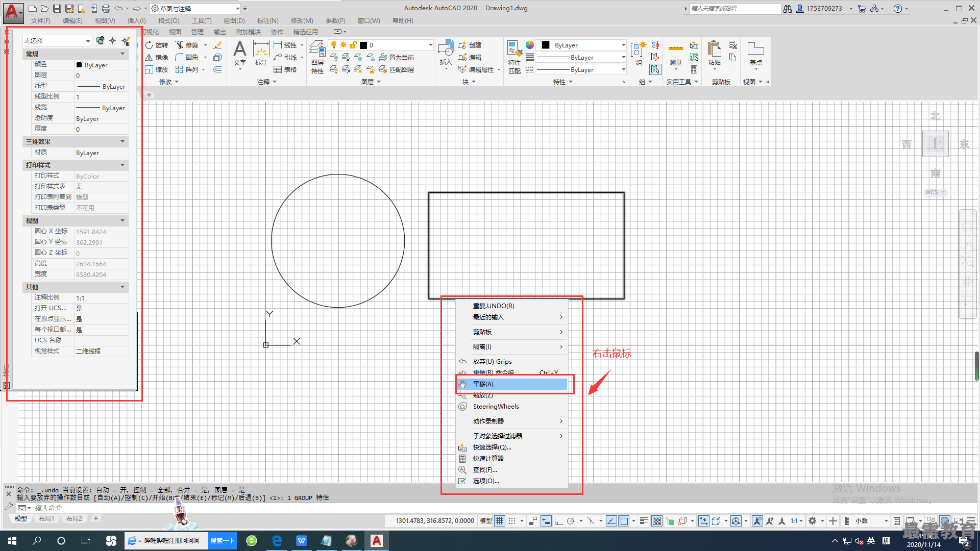The width and height of the screenshot is (980, 551).
Task: Select the Rotate (旋转) tool
Action: click(156, 45)
